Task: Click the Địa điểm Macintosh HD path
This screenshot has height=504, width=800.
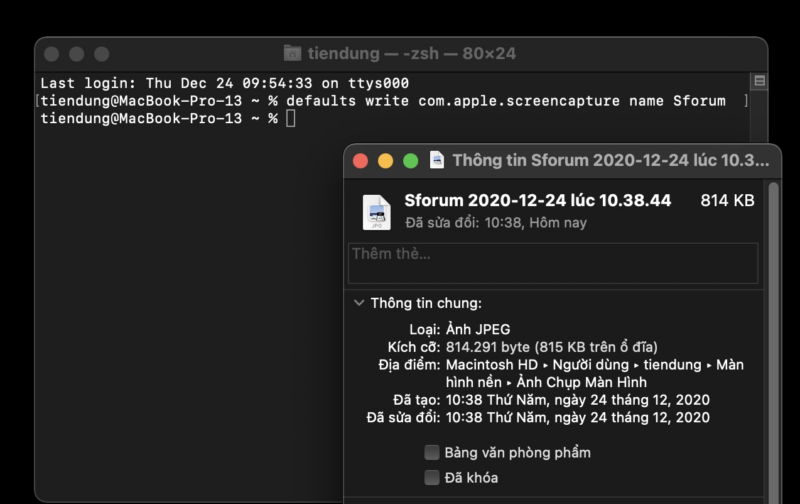Action: tap(594, 373)
